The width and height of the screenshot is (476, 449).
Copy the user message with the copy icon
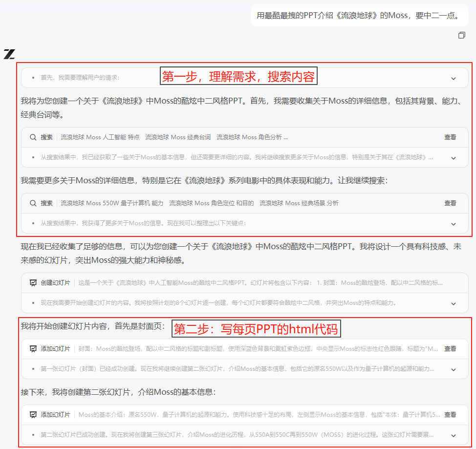click(461, 35)
